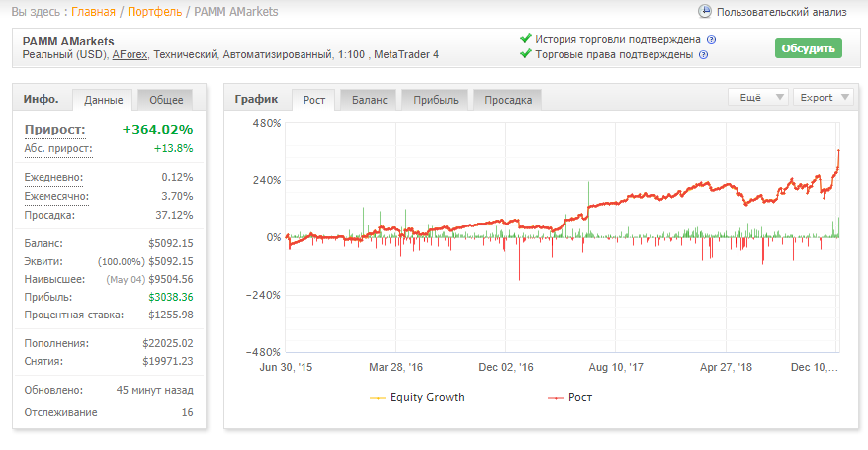Viewport: 868px width, 450px height.
Task: Click the +364.02% growth value
Action: (157, 129)
